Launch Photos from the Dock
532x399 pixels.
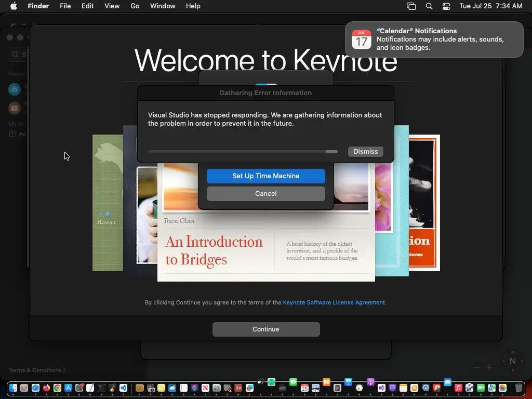(x=502, y=388)
